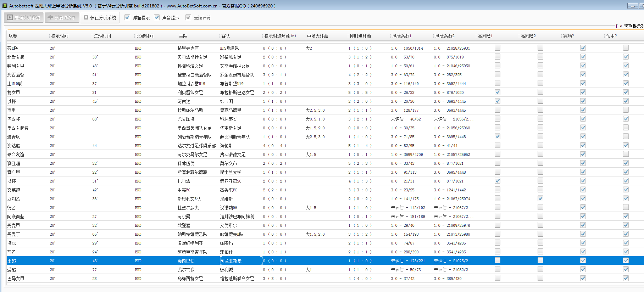Select the 巴西杯 尤文图德 match row
644x292 pixels.
(x=186, y=119)
